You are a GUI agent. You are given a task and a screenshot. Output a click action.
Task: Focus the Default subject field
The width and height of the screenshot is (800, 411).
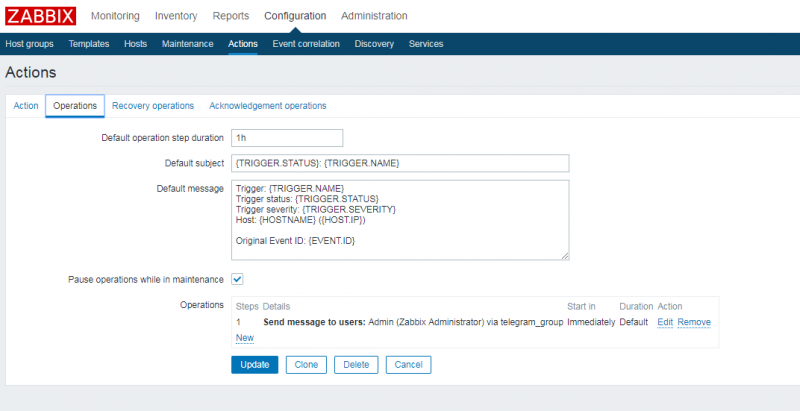click(400, 163)
